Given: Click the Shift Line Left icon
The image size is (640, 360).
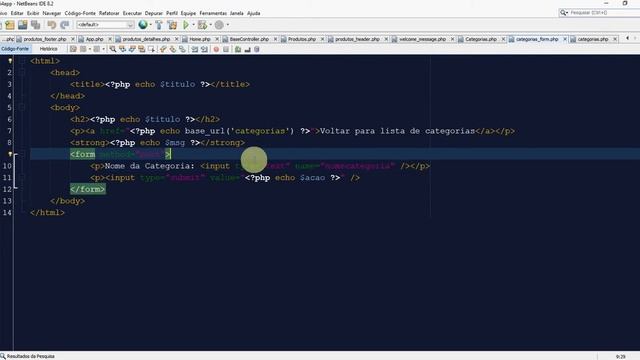Looking at the screenshot, I should pyautogui.click(x=195, y=49).
